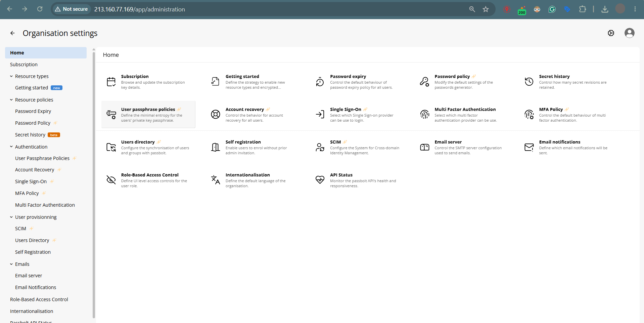Collapse the Authentication section chevron
The image size is (644, 323).
coord(11,147)
